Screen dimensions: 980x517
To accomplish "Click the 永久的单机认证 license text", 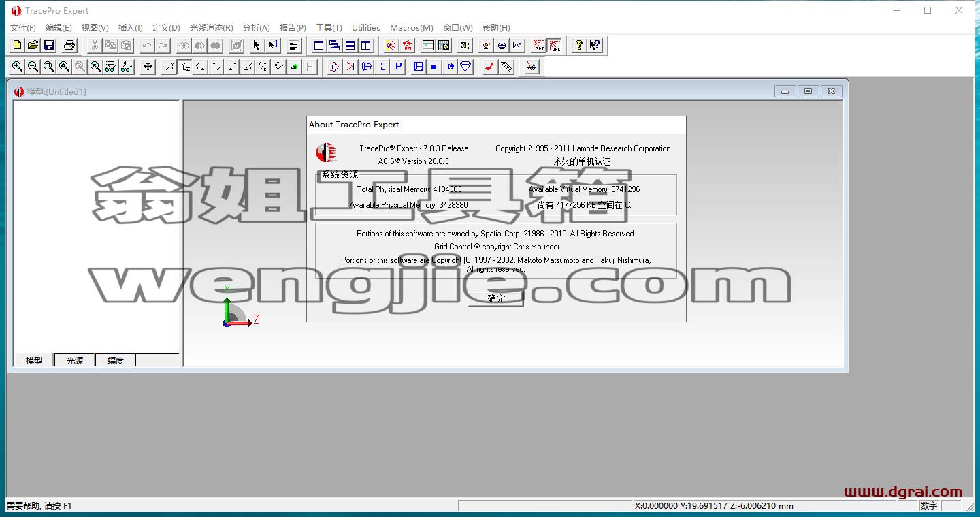I will [582, 161].
